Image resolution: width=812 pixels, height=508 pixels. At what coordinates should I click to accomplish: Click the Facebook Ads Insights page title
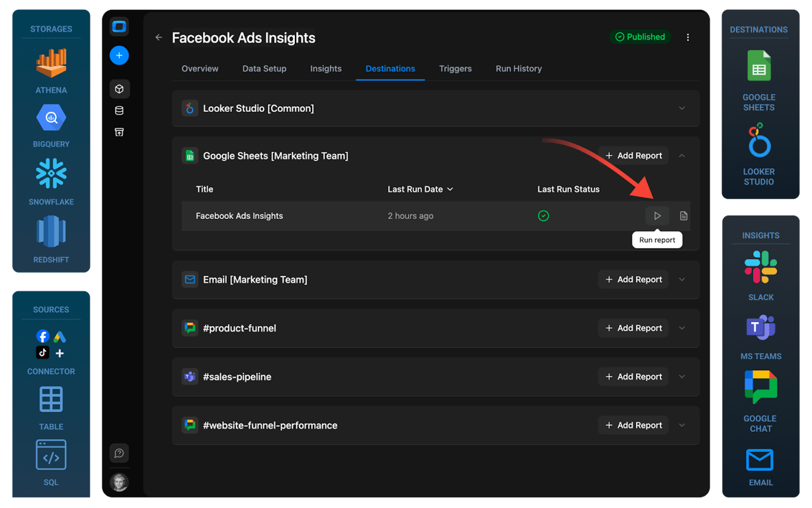[x=243, y=38]
